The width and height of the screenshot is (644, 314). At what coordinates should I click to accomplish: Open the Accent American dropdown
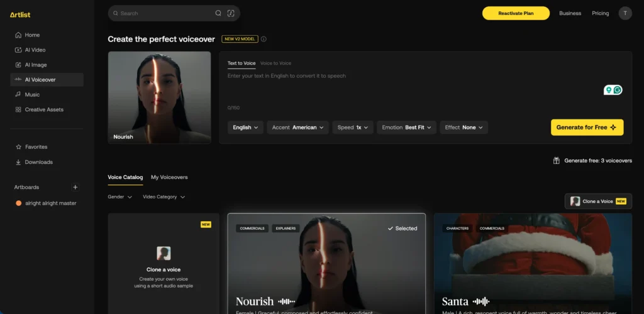(x=297, y=127)
